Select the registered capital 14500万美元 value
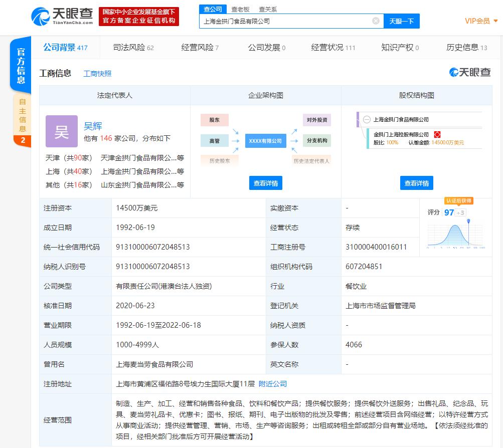 click(136, 208)
